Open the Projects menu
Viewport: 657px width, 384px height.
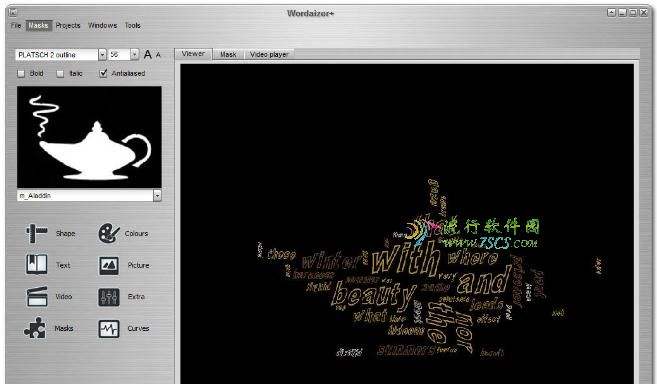tap(68, 26)
